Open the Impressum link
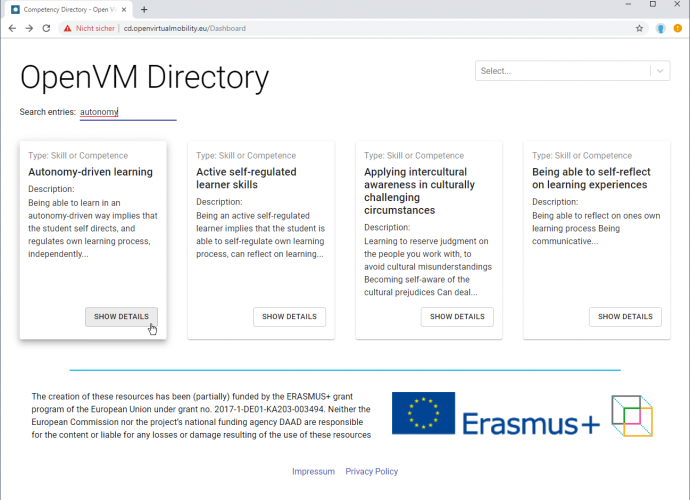This screenshot has height=500, width=690. click(313, 471)
